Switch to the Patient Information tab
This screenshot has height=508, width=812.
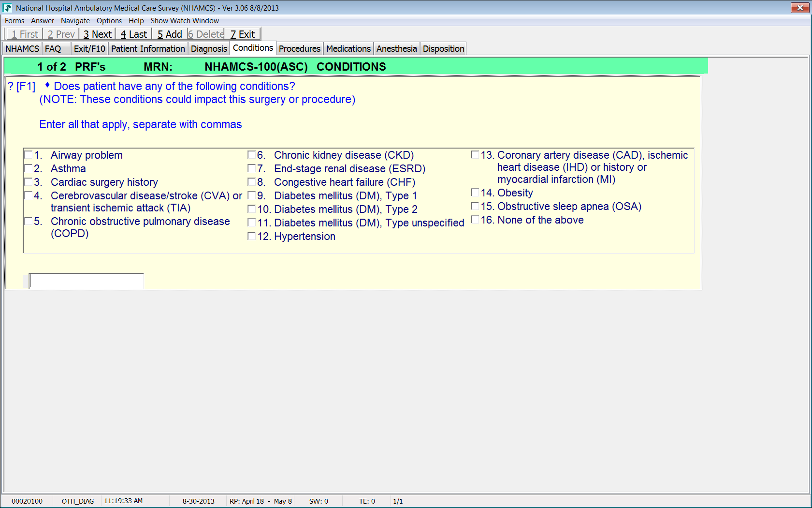tap(148, 49)
